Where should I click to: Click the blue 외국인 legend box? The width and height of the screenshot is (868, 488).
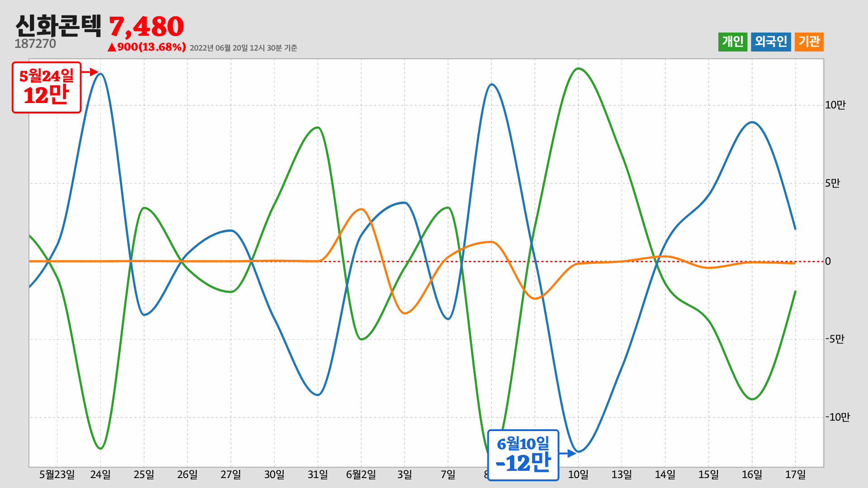[x=771, y=42]
